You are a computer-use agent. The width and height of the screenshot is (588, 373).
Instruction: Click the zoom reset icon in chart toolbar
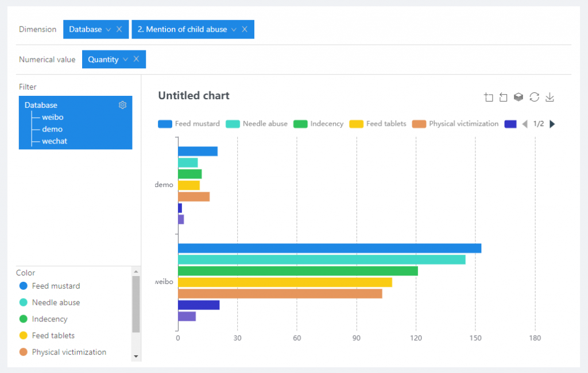504,98
